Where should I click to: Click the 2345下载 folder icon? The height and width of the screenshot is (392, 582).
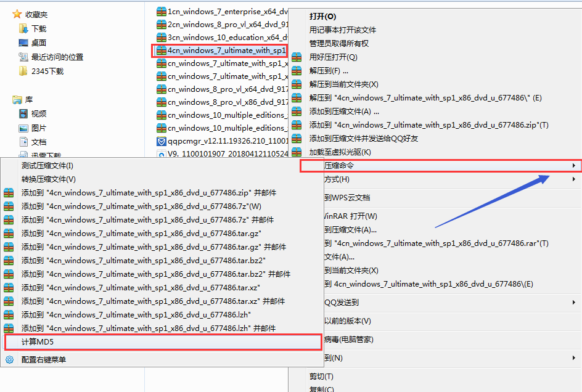tap(23, 71)
